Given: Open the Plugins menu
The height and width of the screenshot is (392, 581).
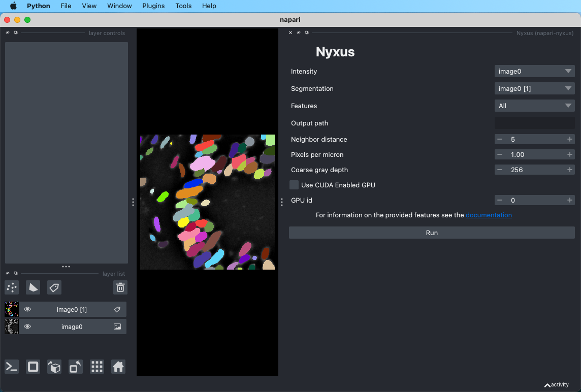Looking at the screenshot, I should (x=153, y=6).
